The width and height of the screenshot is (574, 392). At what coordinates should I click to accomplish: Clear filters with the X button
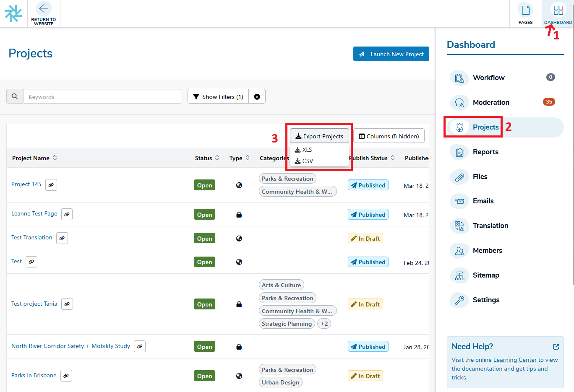click(x=257, y=97)
